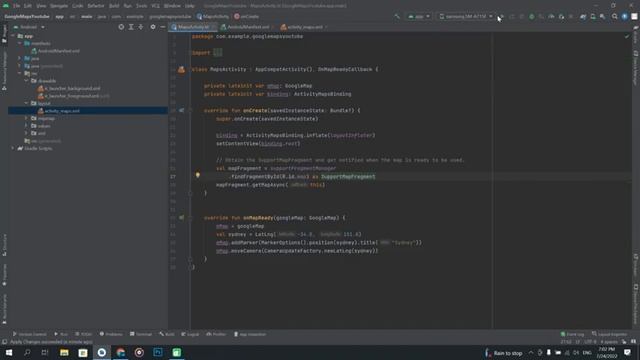Open the SDK Manager toolbar icon
This screenshot has width=640, height=360.
click(602, 17)
